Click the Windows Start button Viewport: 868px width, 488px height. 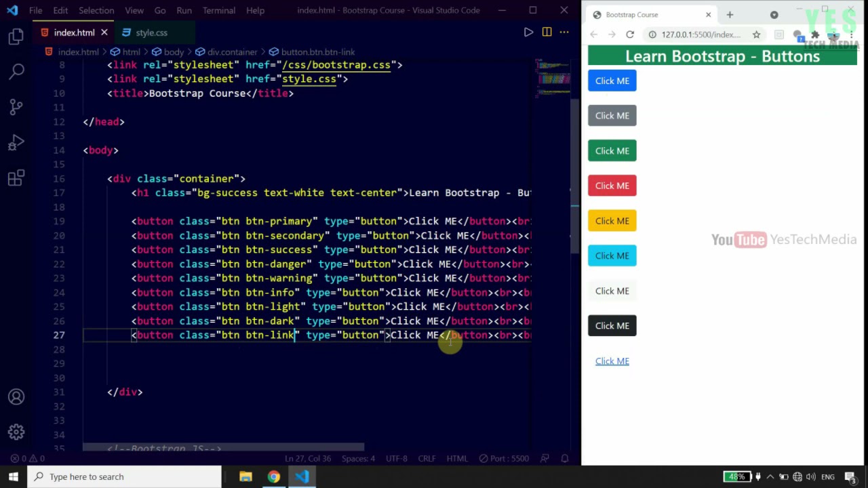tap(14, 476)
